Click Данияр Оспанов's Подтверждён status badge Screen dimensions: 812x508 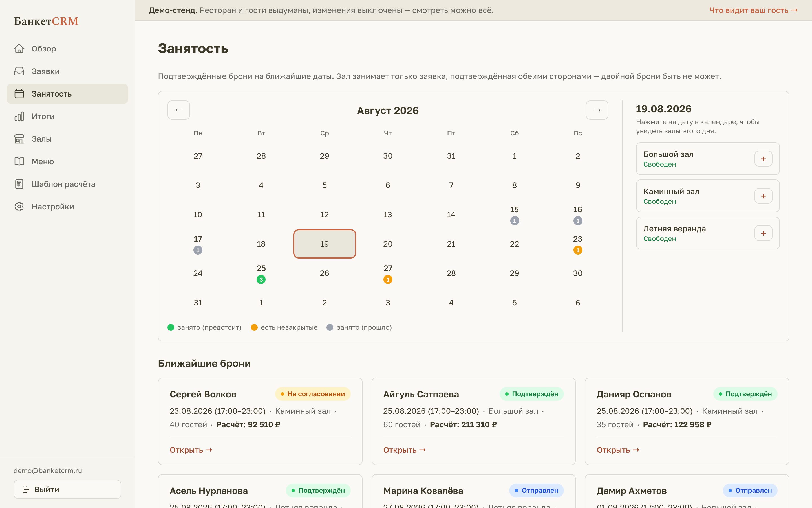745,394
